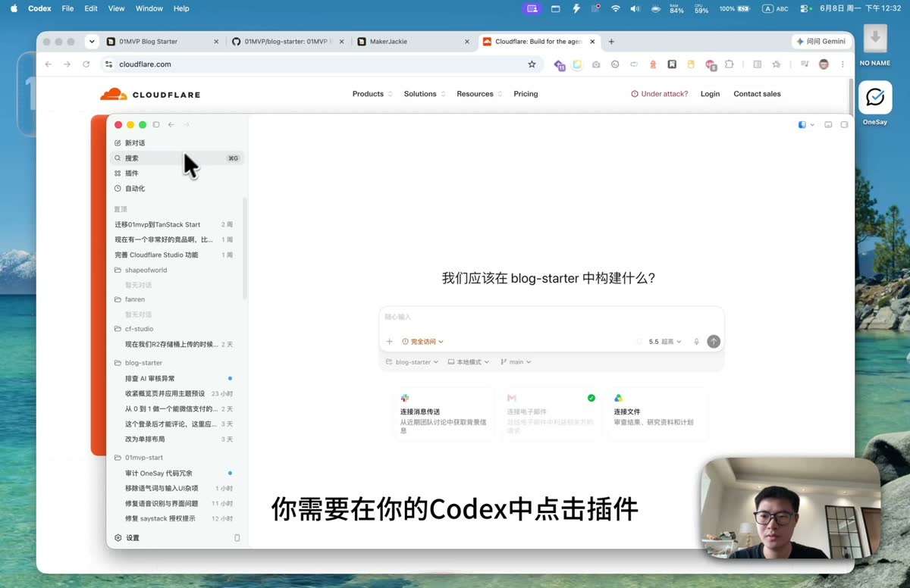Open the File menu in menu bar

[x=67, y=8]
